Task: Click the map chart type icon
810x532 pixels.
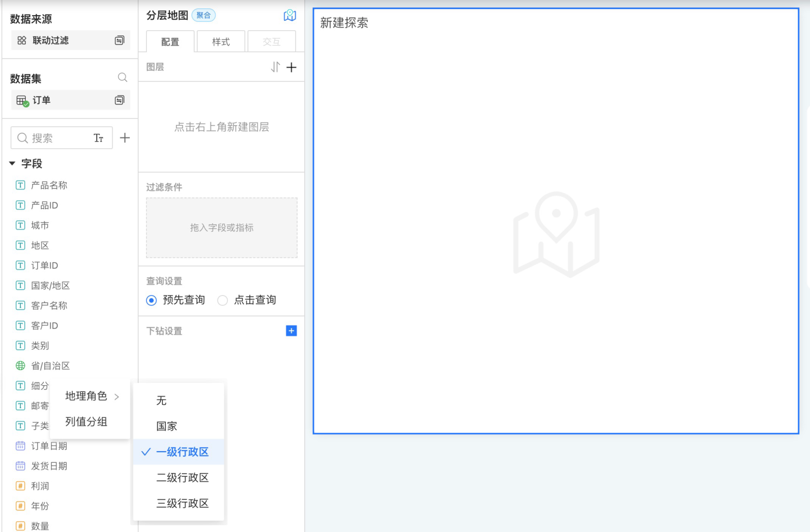Action: tap(290, 16)
